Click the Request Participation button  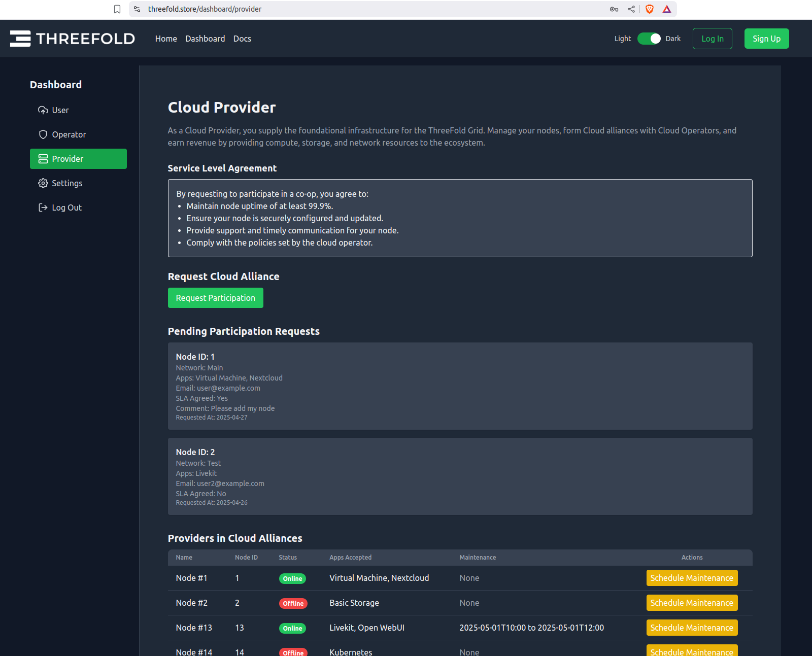[215, 298]
